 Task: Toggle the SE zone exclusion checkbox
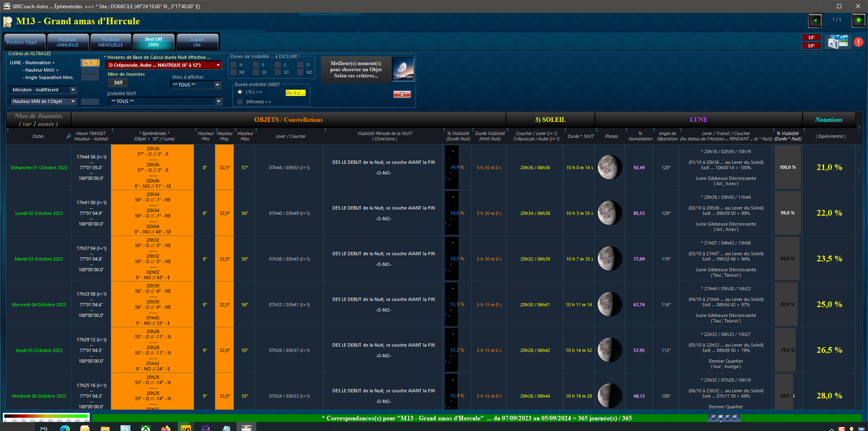tap(256, 72)
